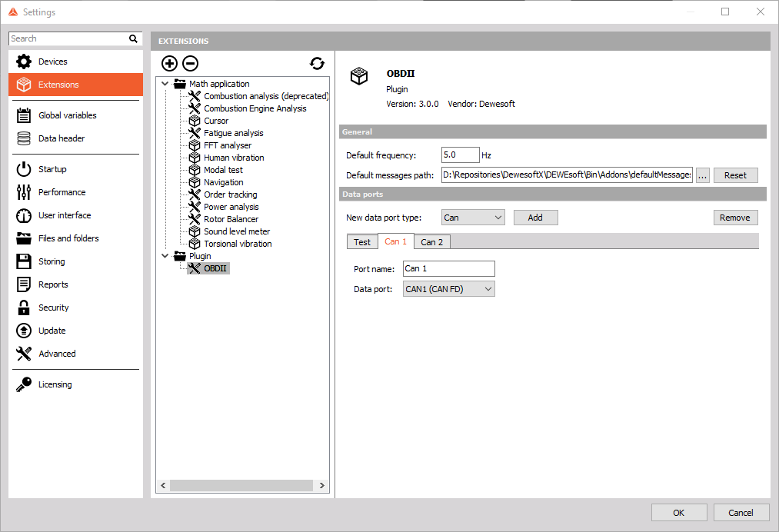Viewport: 779px width, 532px height.
Task: Click the Math application folder icon
Action: [x=180, y=84]
